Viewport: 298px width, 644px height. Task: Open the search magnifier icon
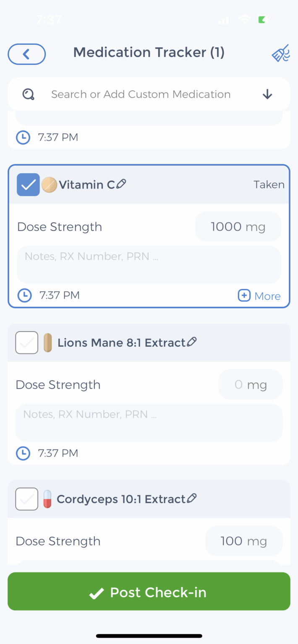28,94
